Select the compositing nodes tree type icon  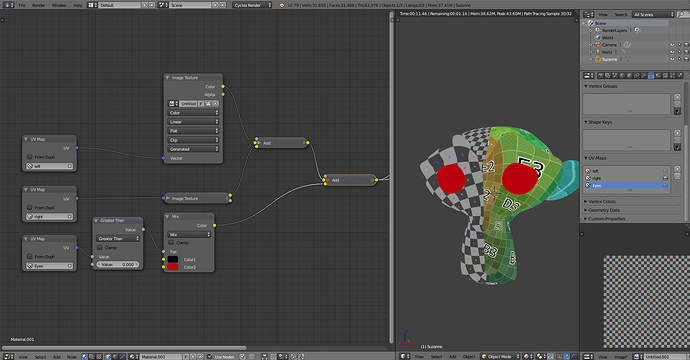coord(92,356)
